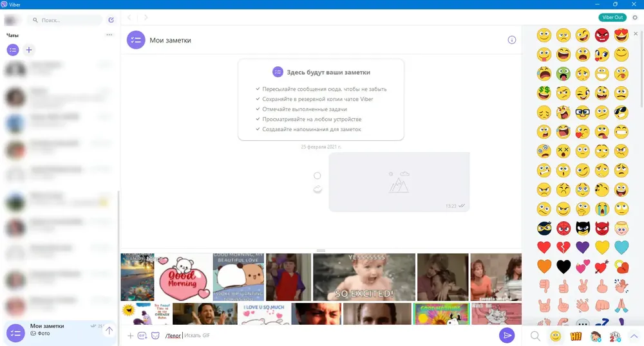The height and width of the screenshot is (346, 644).
Task: Open stickers cat-face icon in input bar
Action: coord(155,336)
